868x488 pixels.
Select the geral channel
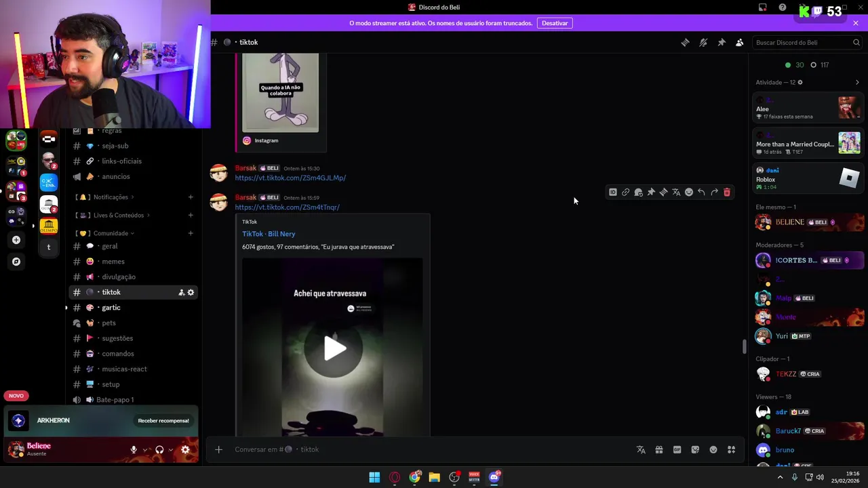pos(133,246)
